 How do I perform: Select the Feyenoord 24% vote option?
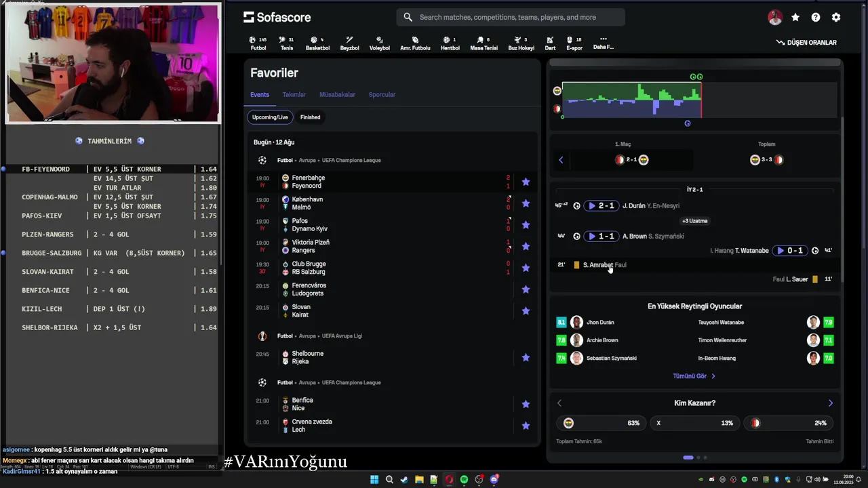(x=788, y=423)
